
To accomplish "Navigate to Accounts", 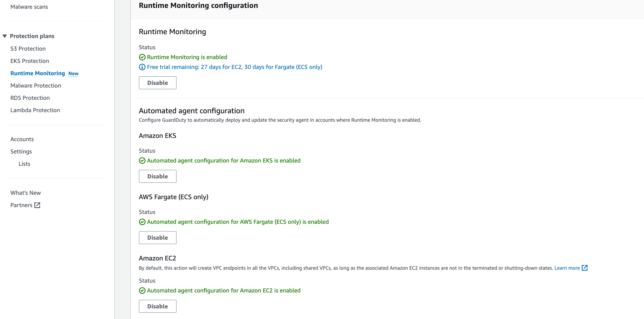I will (22, 139).
